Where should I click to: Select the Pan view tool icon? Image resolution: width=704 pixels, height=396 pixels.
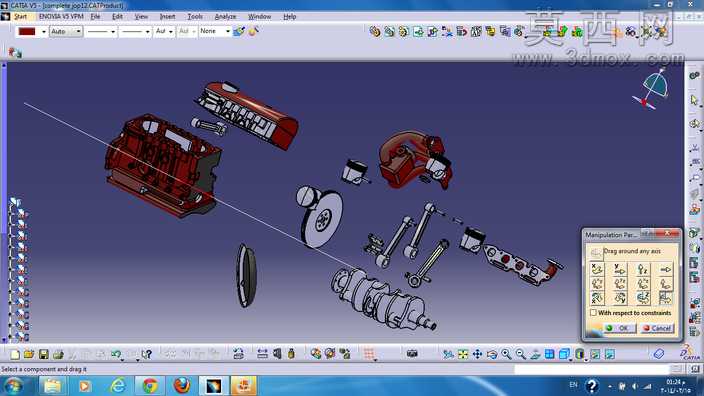pyautogui.click(x=477, y=354)
